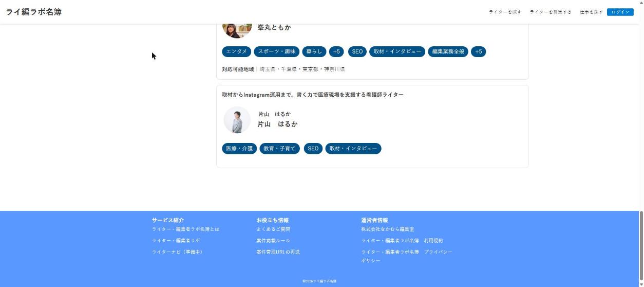Open footer link 案件掲載ルール

tap(273, 241)
